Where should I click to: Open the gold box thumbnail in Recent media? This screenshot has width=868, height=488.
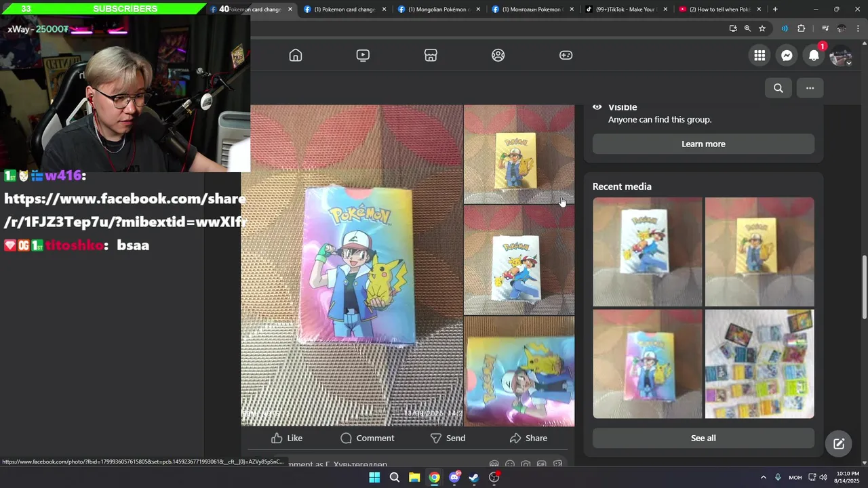point(759,251)
